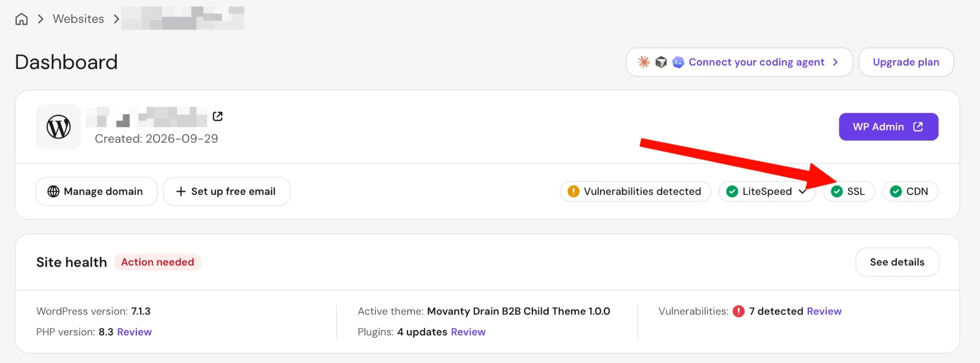Click the orange asterisk agent icon
Image resolution: width=980 pixels, height=363 pixels.
pyautogui.click(x=644, y=62)
